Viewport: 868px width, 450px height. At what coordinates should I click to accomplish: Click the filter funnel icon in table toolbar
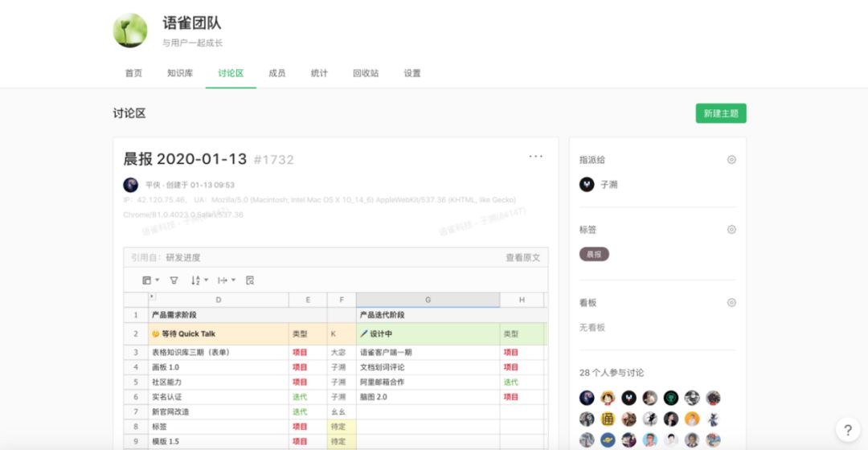pyautogui.click(x=174, y=280)
